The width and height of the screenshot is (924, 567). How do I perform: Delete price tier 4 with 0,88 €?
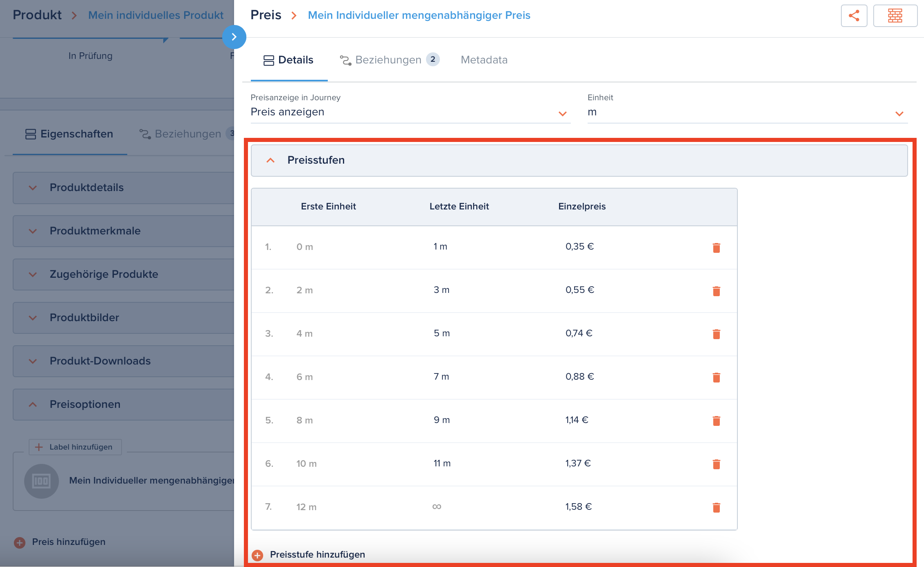pyautogui.click(x=716, y=378)
